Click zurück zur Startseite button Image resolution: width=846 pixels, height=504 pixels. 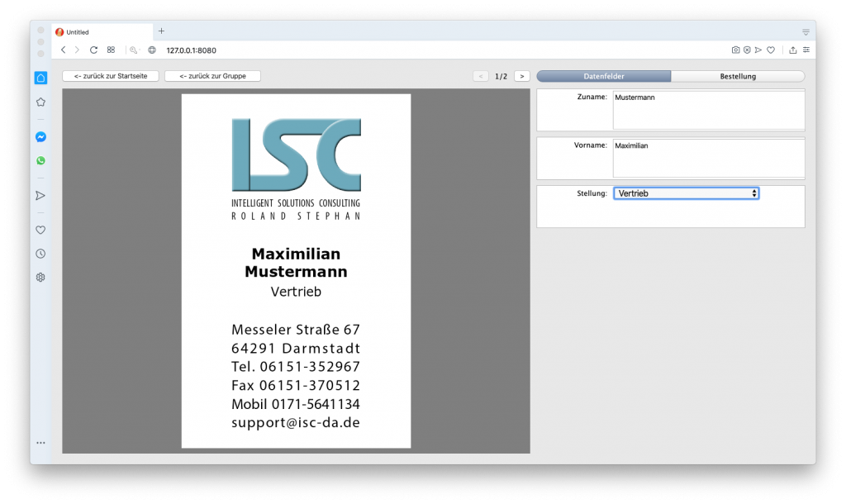(111, 76)
